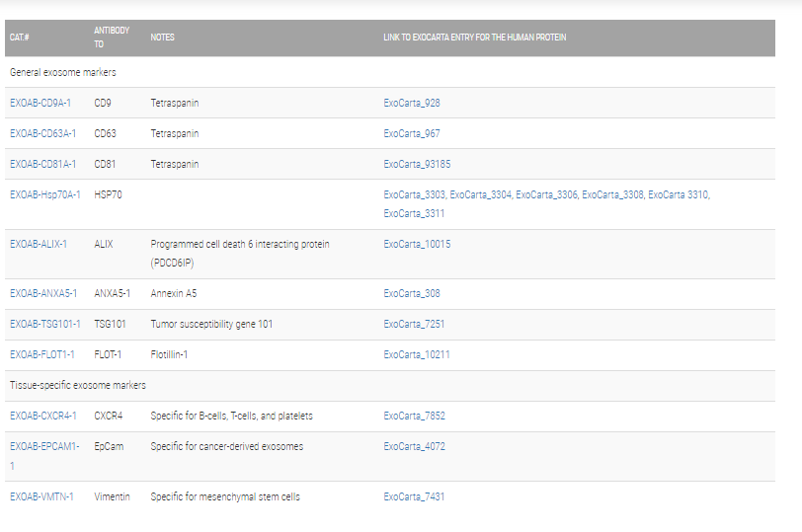Follow the ExoCarta_7431 Vimentin link

coord(414,496)
